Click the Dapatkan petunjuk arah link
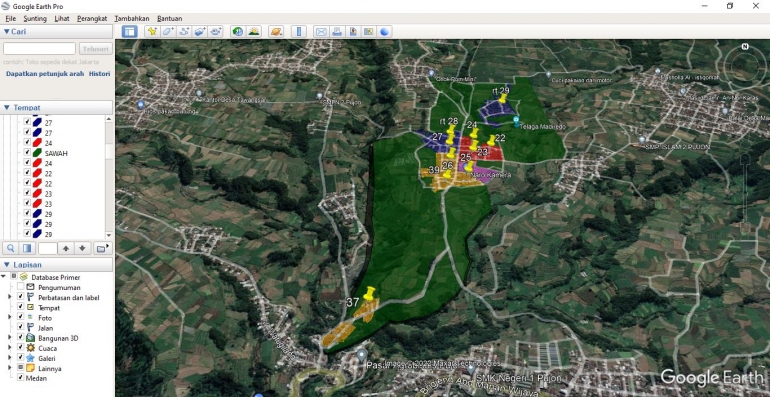 pyautogui.click(x=45, y=74)
